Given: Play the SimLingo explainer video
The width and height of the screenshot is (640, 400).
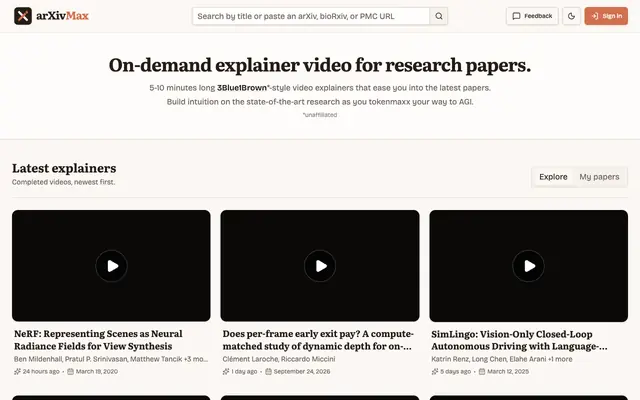Looking at the screenshot, I should coord(529,266).
